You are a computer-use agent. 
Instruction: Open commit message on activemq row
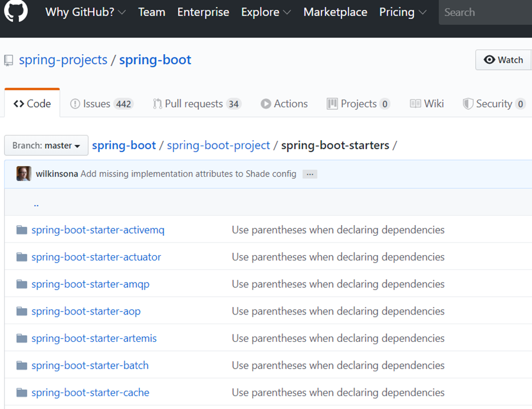(338, 230)
